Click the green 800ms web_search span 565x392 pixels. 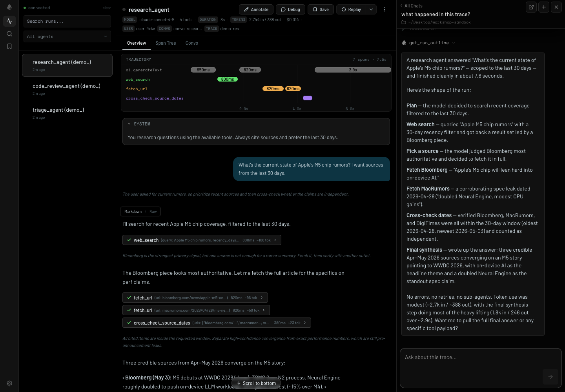[x=228, y=79]
